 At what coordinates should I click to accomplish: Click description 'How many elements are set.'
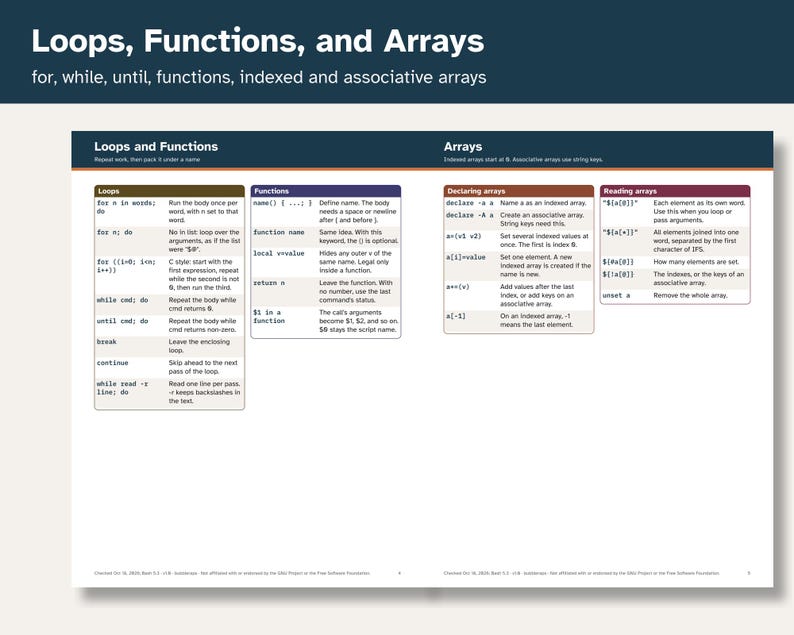(696, 262)
